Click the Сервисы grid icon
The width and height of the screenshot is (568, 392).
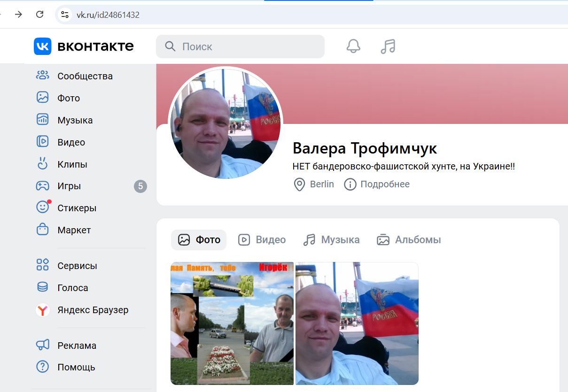(x=43, y=265)
